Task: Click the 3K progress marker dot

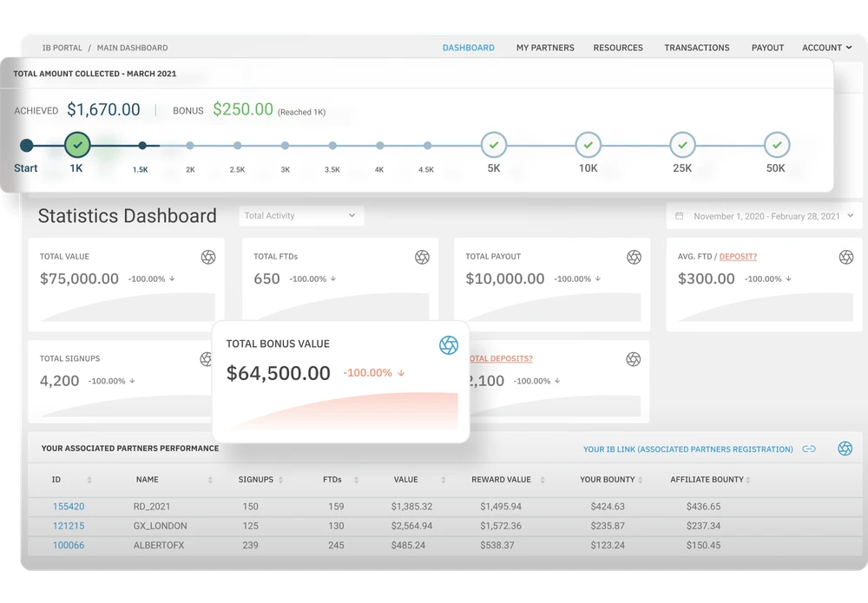Action: (285, 146)
